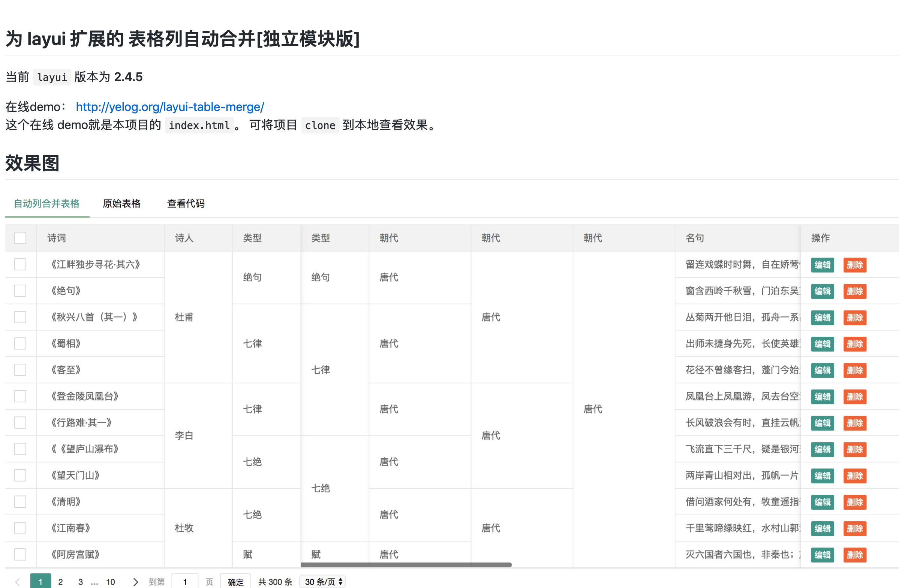Tick the 《江南春》 row checkbox
The height and width of the screenshot is (588, 908).
click(20, 528)
